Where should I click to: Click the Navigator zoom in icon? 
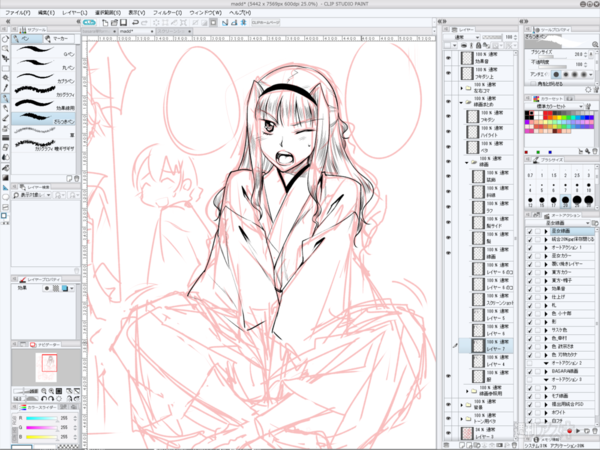51,391
